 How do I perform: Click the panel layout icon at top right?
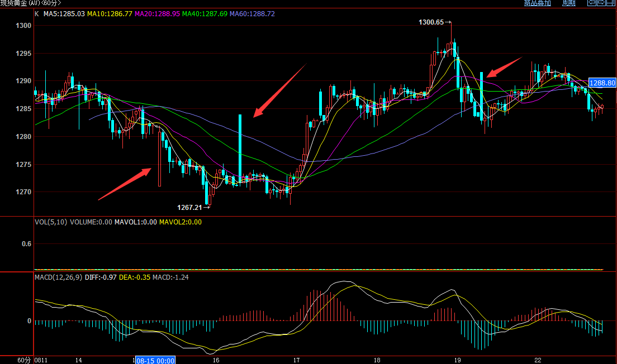tap(611, 3)
